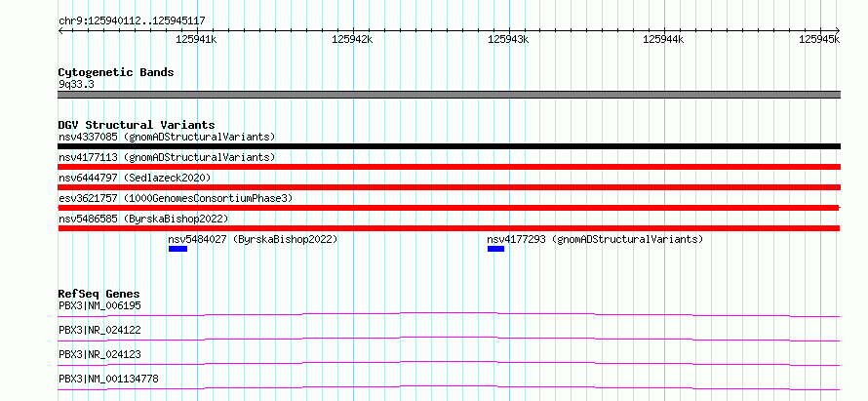Click the magenta PBX3|NM_006195 intron line
Image resolution: width=868 pixels, height=401 pixels.
(x=449, y=314)
